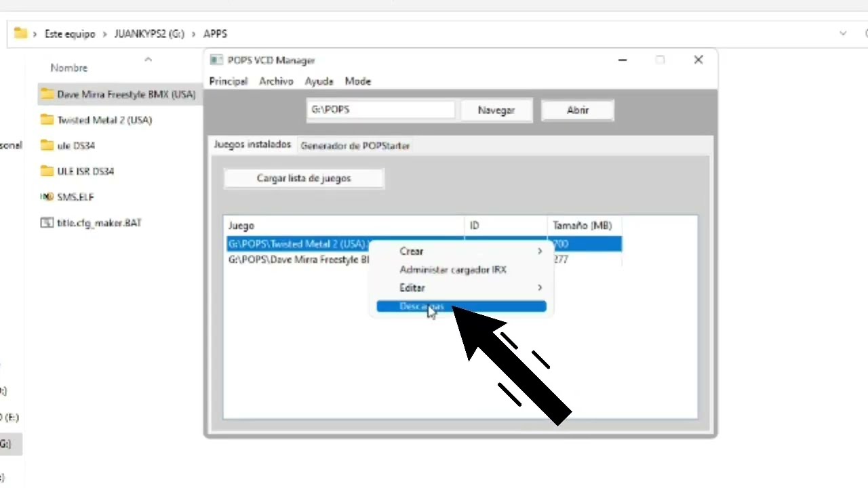The height and width of the screenshot is (488, 868).
Task: Choose Administrar cargador IRX
Action: click(461, 270)
